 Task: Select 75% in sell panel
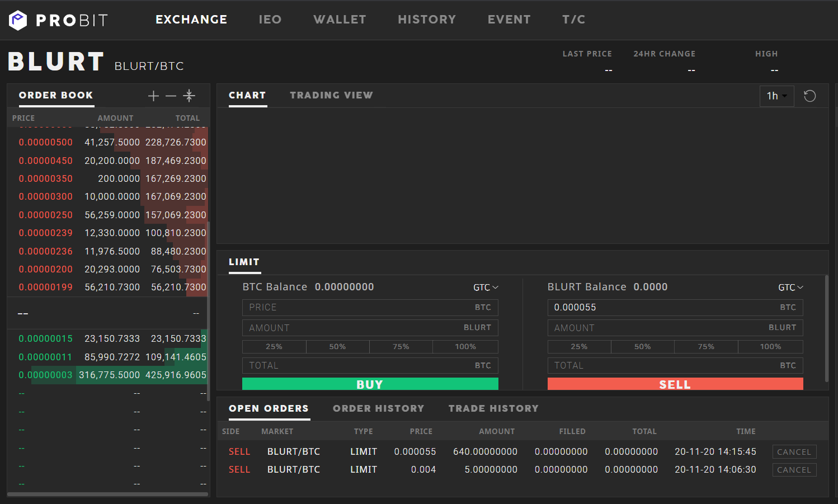(707, 347)
